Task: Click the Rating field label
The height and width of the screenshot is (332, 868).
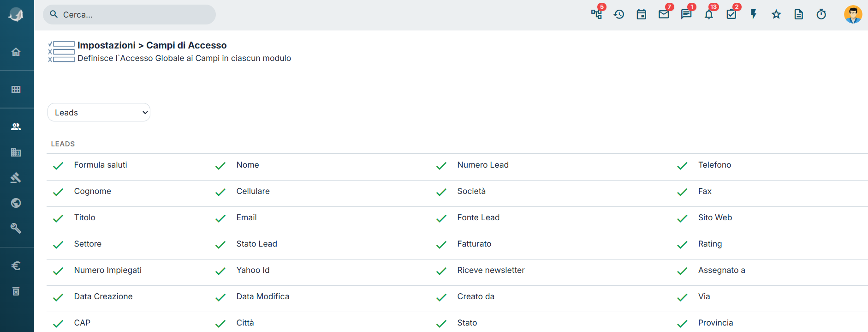Action: coord(710,244)
